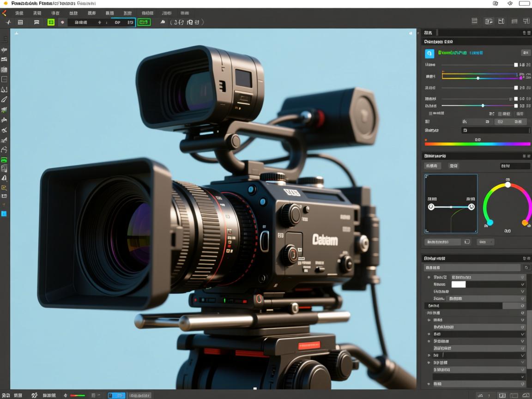This screenshot has width=532, height=399.
Task: Click the blue circular icon in properties panel
Action: click(x=429, y=53)
